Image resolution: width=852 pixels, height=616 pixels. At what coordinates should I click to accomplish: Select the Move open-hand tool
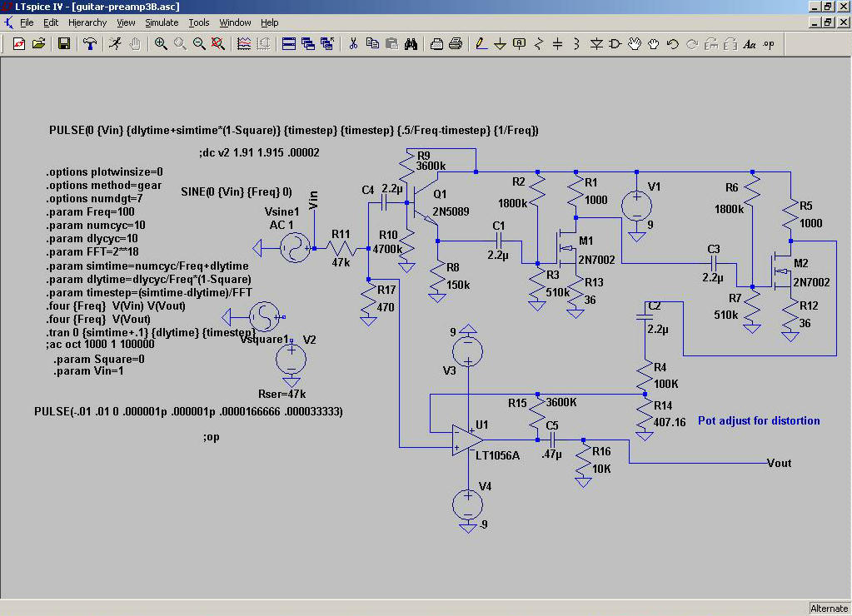[634, 44]
